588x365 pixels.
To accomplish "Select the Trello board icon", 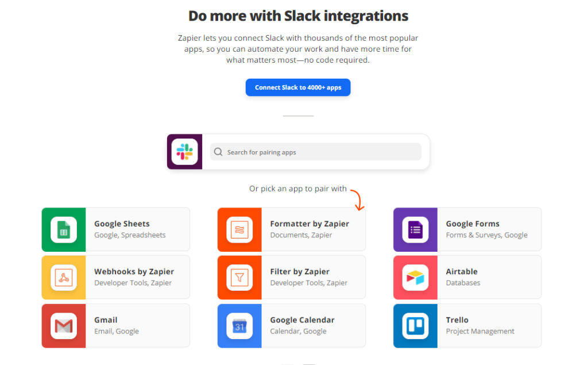I will pos(415,325).
